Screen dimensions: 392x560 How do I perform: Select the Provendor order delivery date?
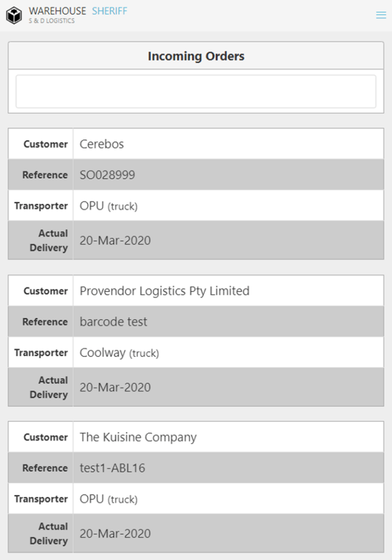(x=115, y=388)
